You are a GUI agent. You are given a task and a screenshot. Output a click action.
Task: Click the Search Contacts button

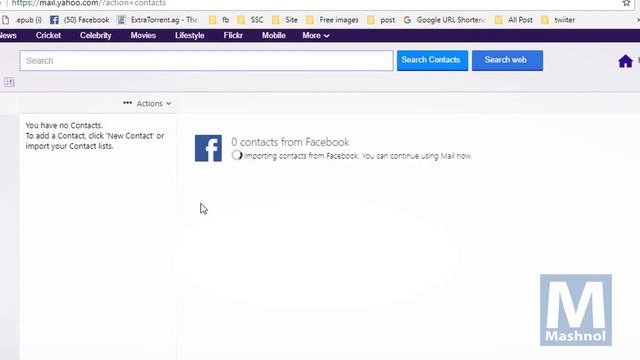coord(432,60)
